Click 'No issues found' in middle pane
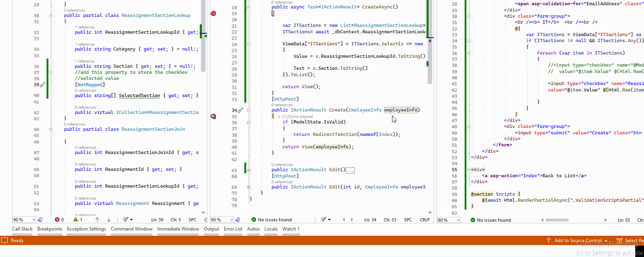Viewport: 644px width, 257px height. (275, 220)
